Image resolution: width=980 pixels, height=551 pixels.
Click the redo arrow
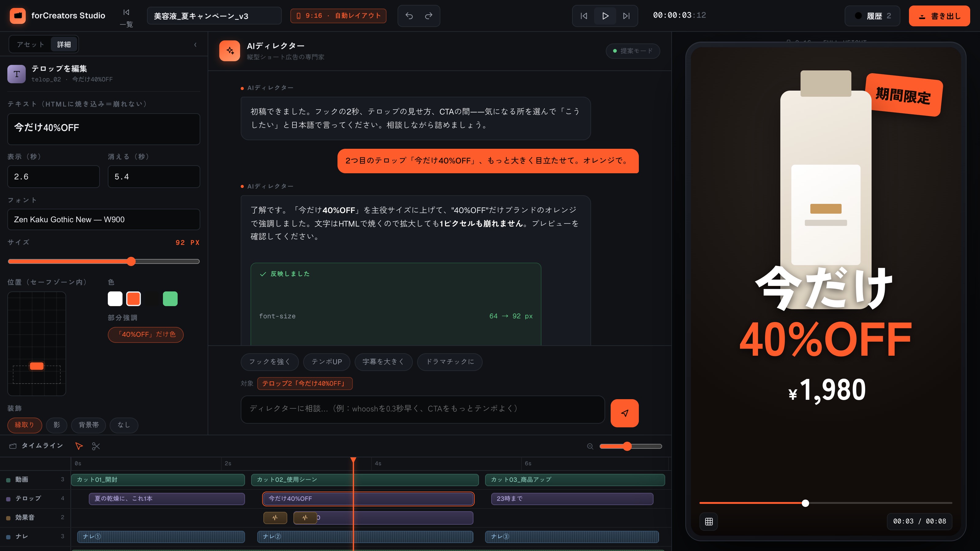(429, 16)
